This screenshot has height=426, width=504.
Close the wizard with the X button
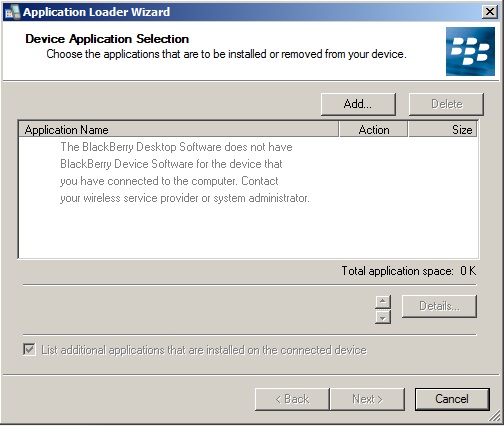pyautogui.click(x=490, y=12)
